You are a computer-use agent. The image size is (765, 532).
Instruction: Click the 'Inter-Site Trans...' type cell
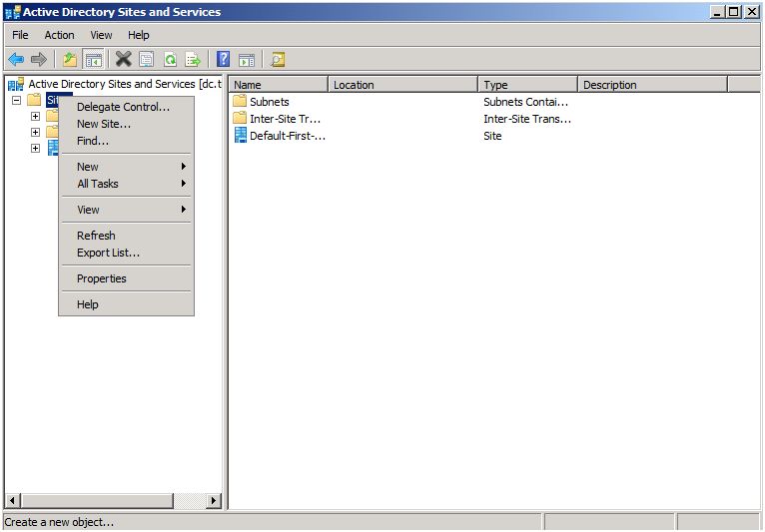[x=527, y=119]
